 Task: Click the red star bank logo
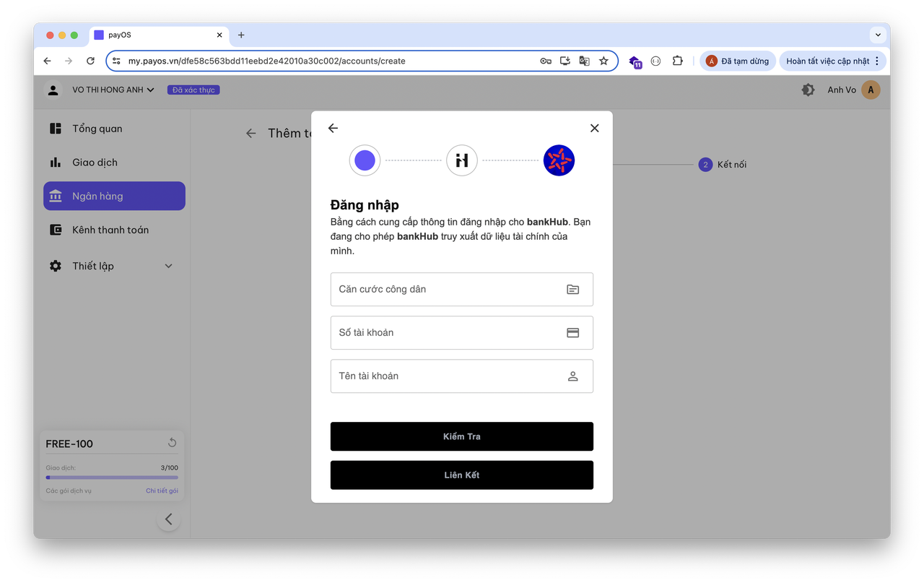click(559, 160)
